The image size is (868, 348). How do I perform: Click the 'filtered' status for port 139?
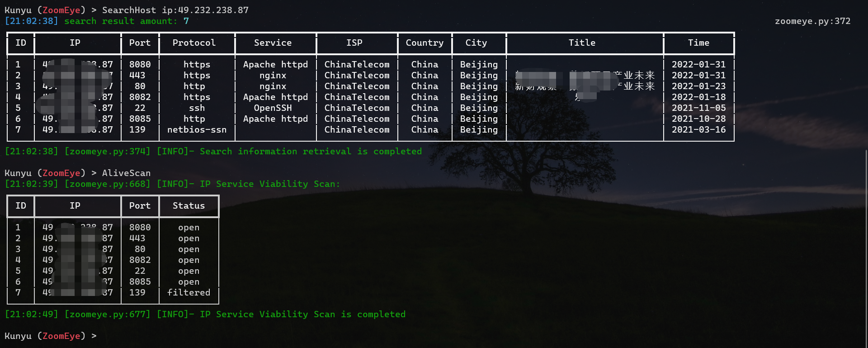pos(189,293)
